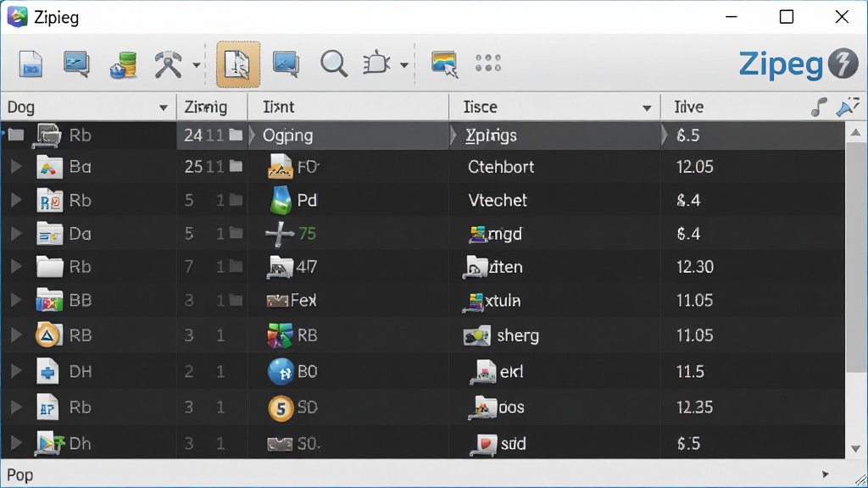Click the blue screen preview toolbar icon
This screenshot has width=868, height=488.
coord(287,64)
